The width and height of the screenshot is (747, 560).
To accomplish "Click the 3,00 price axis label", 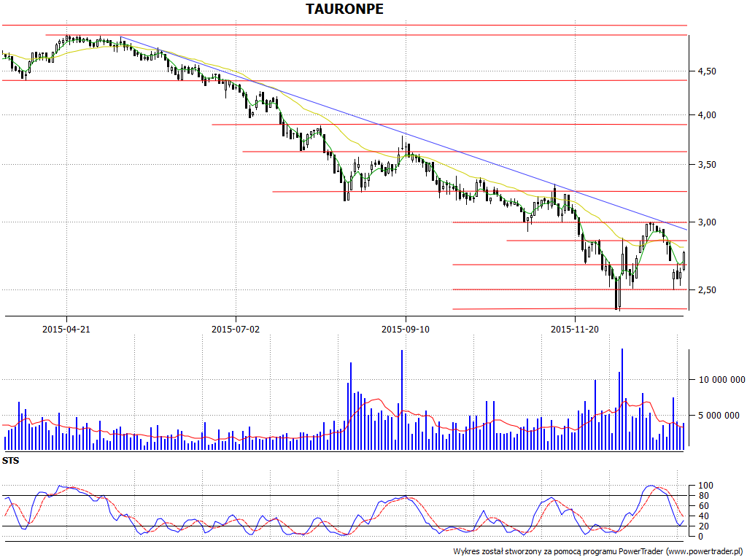I will pyautogui.click(x=706, y=222).
